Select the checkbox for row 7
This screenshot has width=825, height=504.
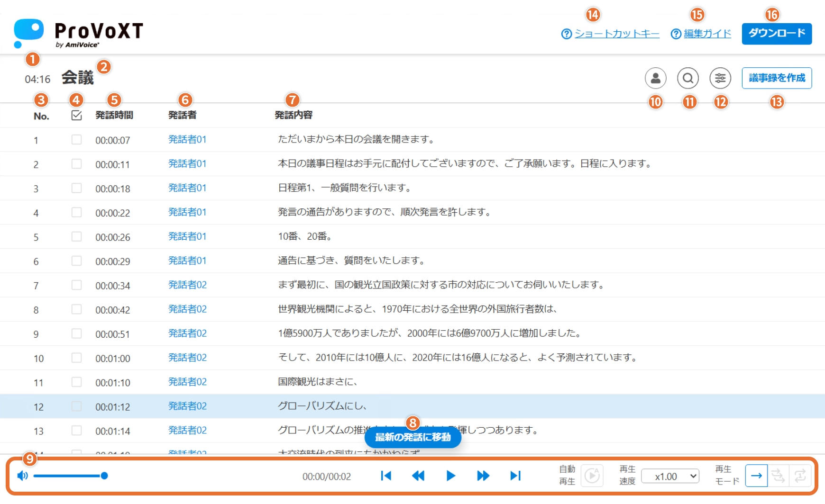pos(76,285)
